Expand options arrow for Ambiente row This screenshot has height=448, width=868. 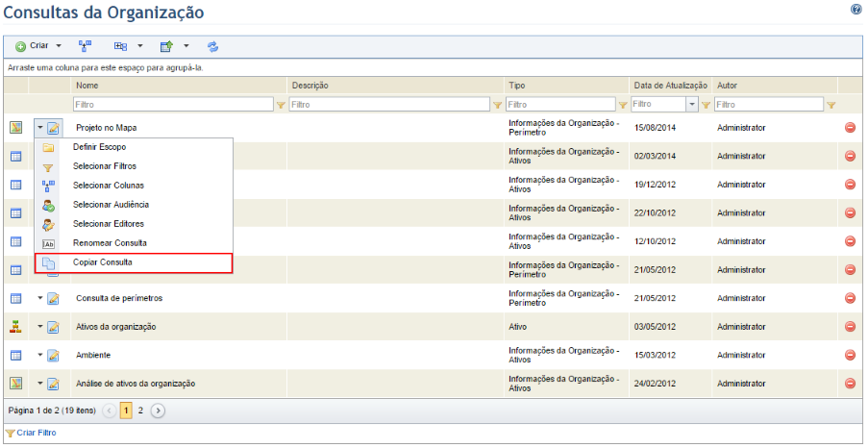coord(40,355)
